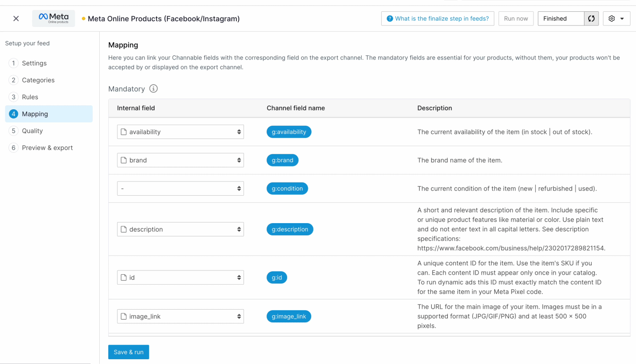Click the Mandatory info icon
636x364 pixels.
pyautogui.click(x=153, y=88)
